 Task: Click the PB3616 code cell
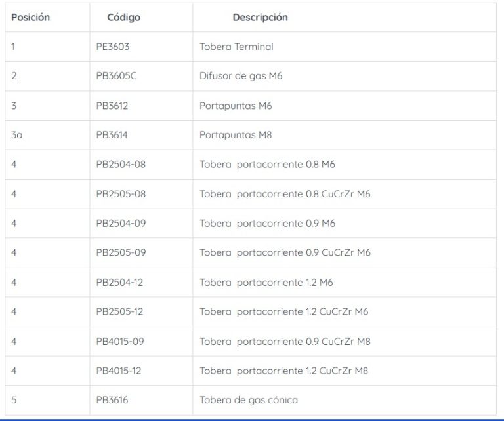tap(113, 400)
